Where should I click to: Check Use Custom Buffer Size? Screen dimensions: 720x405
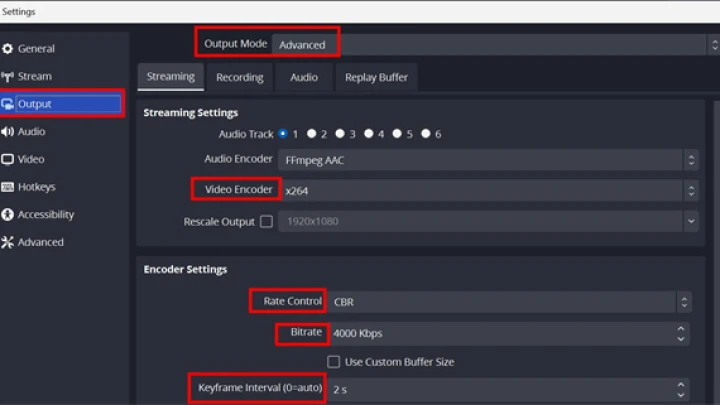point(334,362)
